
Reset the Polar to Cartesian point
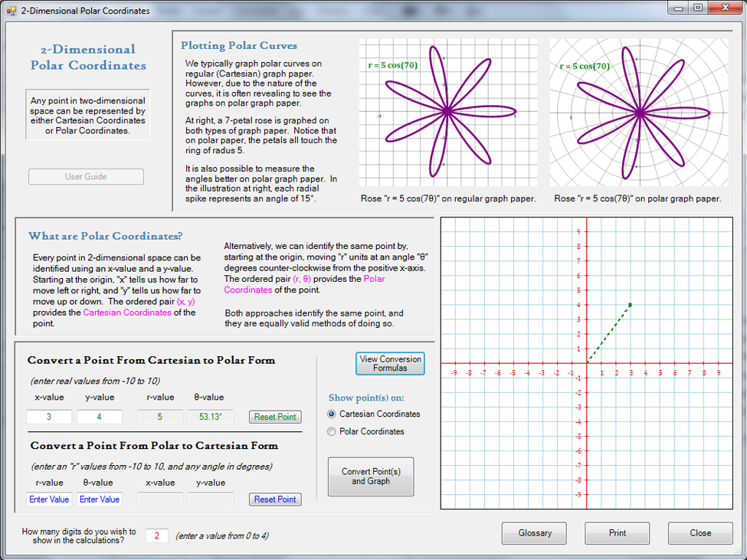tap(275, 499)
